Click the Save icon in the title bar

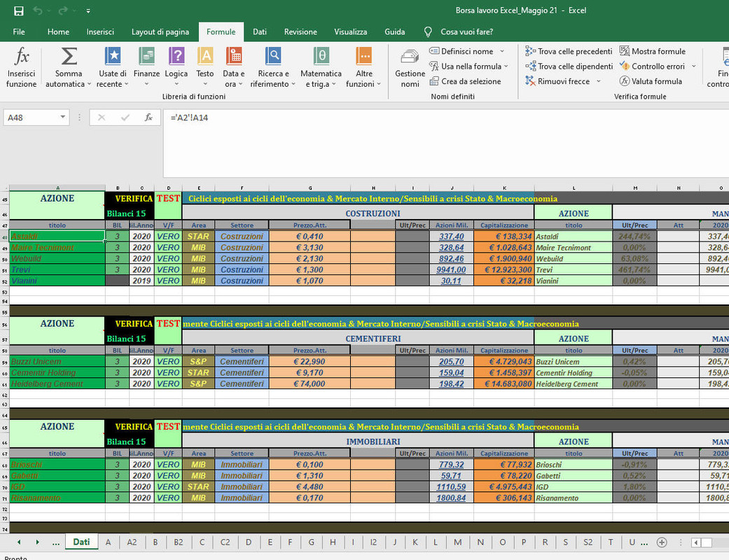point(19,10)
